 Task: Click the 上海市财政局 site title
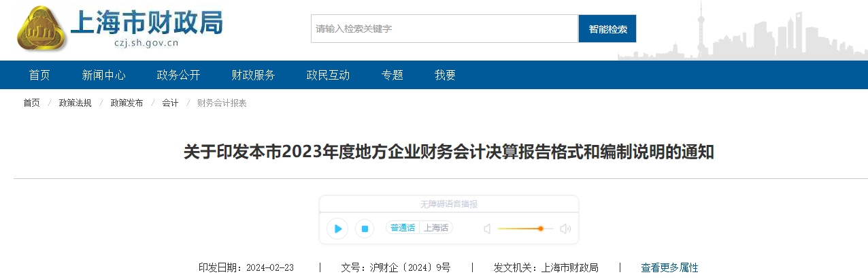tap(146, 22)
